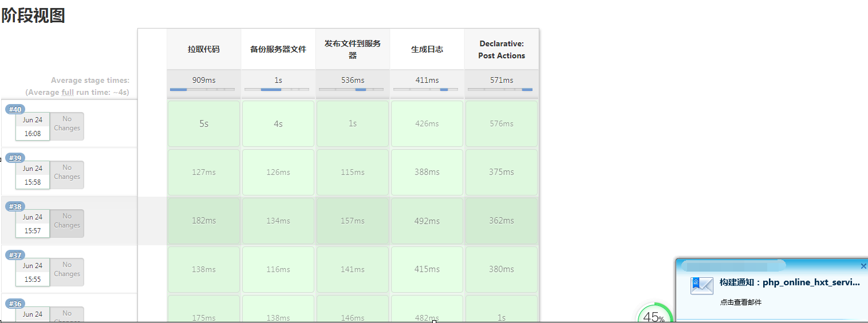Select the 157ms stage cell
The height and width of the screenshot is (323, 868).
click(x=353, y=221)
